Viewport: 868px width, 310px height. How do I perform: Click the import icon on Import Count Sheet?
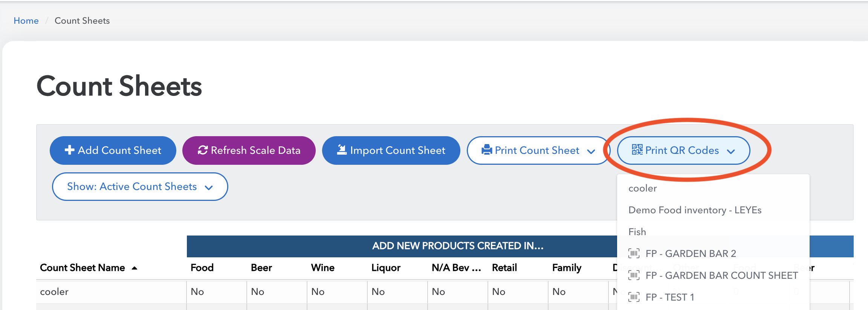point(342,150)
